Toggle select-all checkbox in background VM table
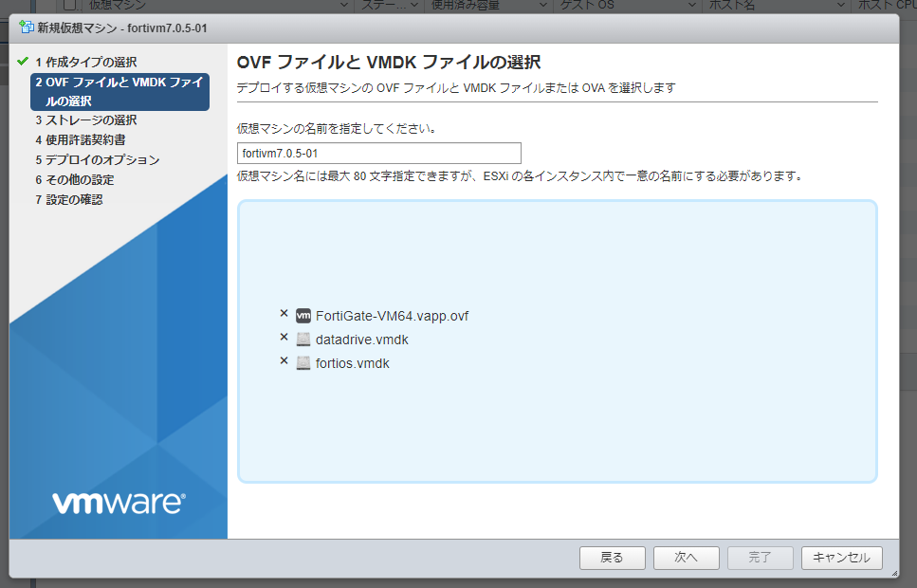 click(70, 5)
